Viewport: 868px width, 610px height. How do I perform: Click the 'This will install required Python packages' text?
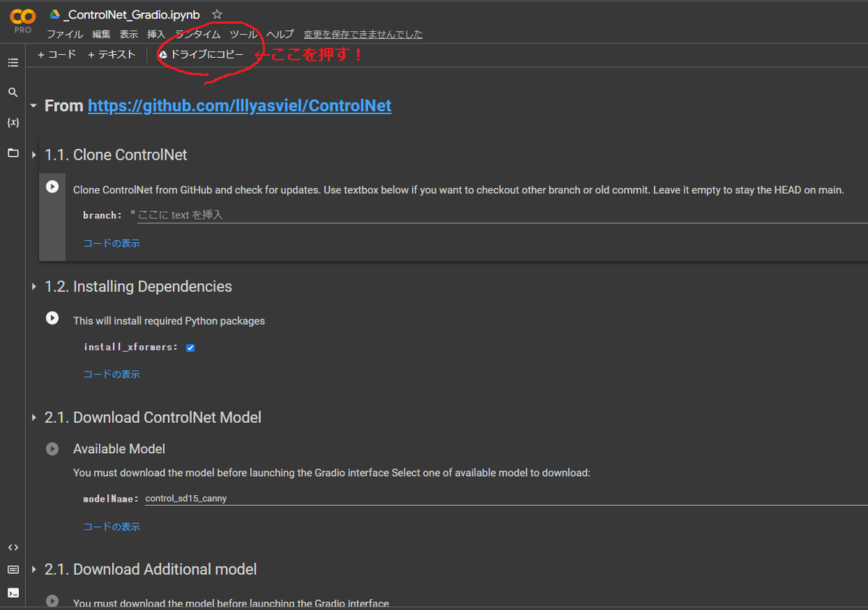[169, 321]
